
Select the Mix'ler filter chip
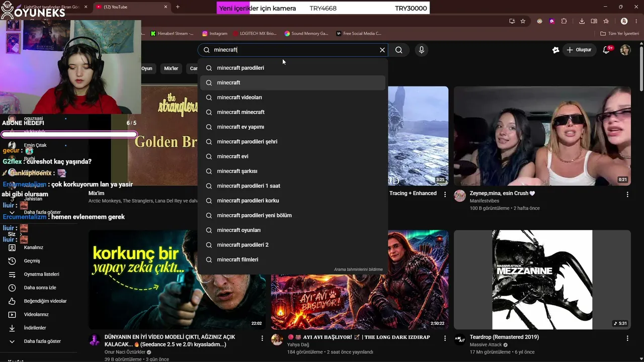tap(171, 68)
